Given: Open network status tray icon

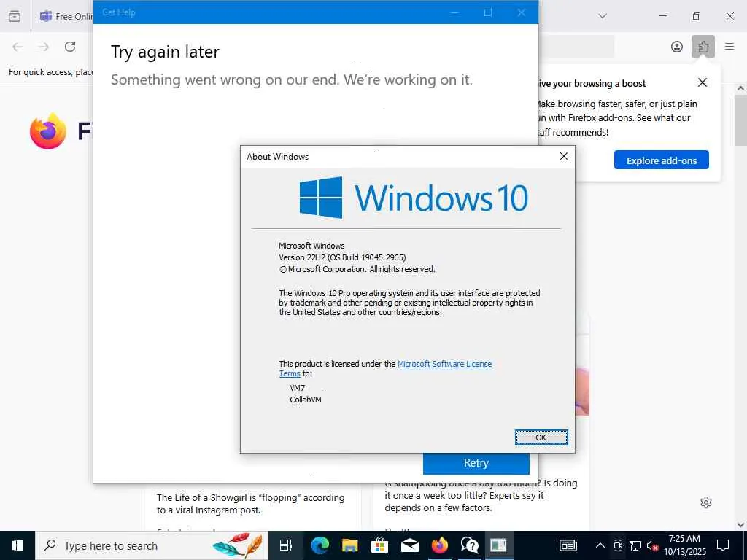Looking at the screenshot, I should point(635,545).
